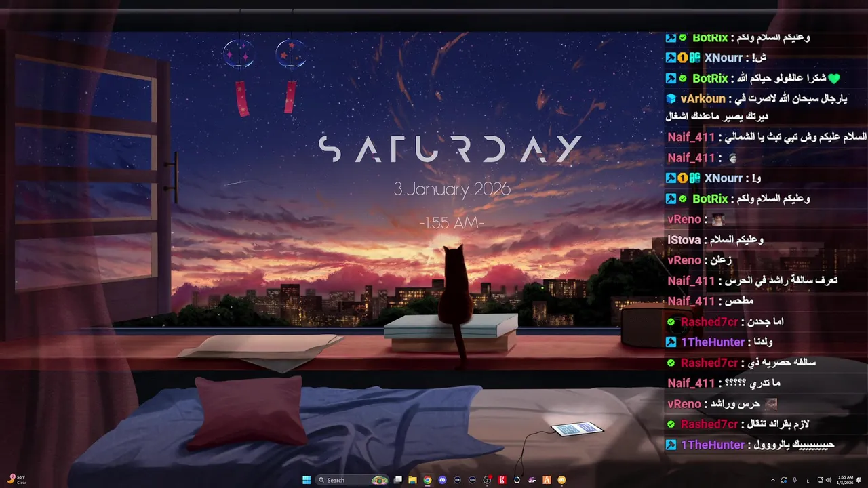Viewport: 868px width, 488px height.
Task: Click the taskbar Search box
Action: pyautogui.click(x=353, y=480)
